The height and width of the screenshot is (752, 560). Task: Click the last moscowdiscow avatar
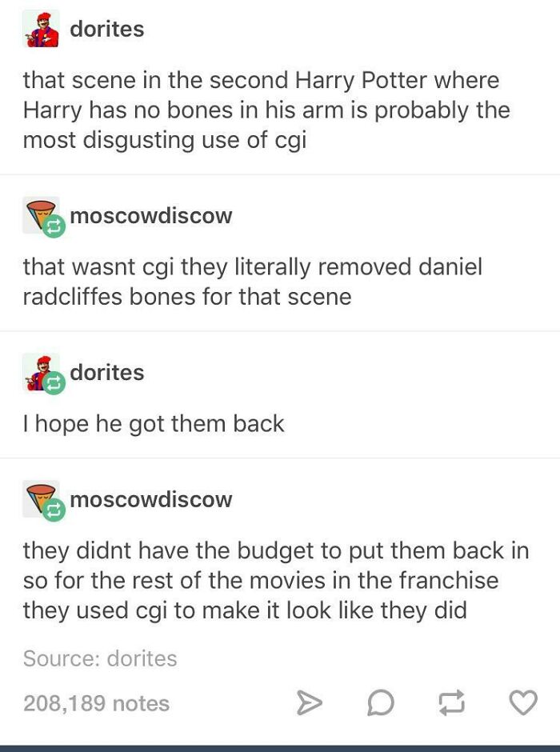(x=42, y=498)
